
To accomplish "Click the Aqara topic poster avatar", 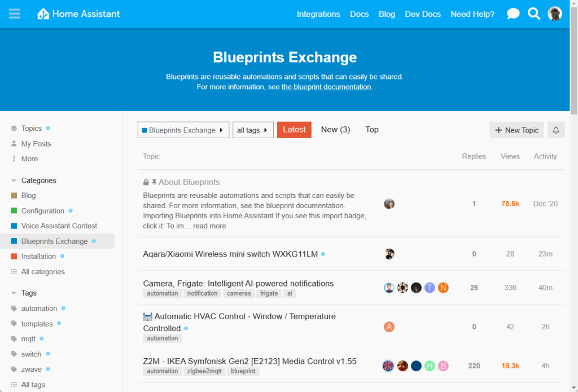I will pyautogui.click(x=389, y=254).
